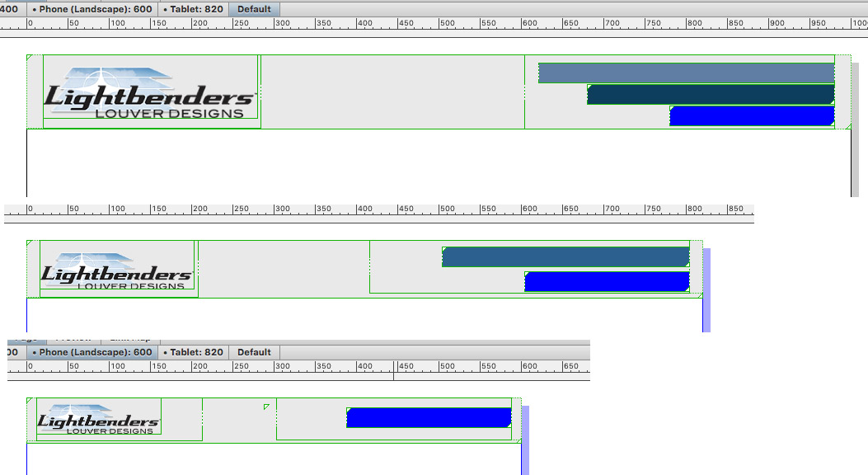Image resolution: width=868 pixels, height=475 pixels.
Task: Select the highlighted Phone (Landscape): 600 tab
Action: 91,352
